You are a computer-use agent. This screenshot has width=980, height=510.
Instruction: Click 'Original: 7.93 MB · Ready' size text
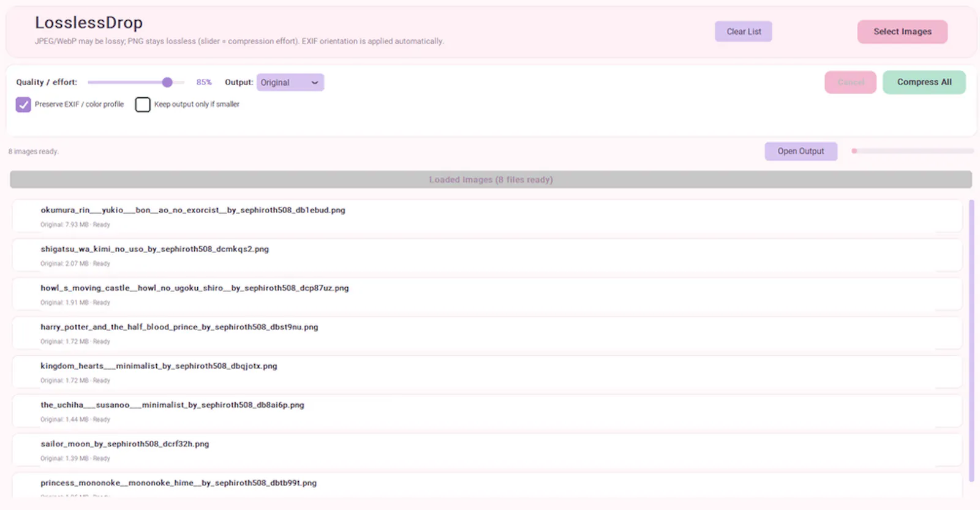(75, 225)
